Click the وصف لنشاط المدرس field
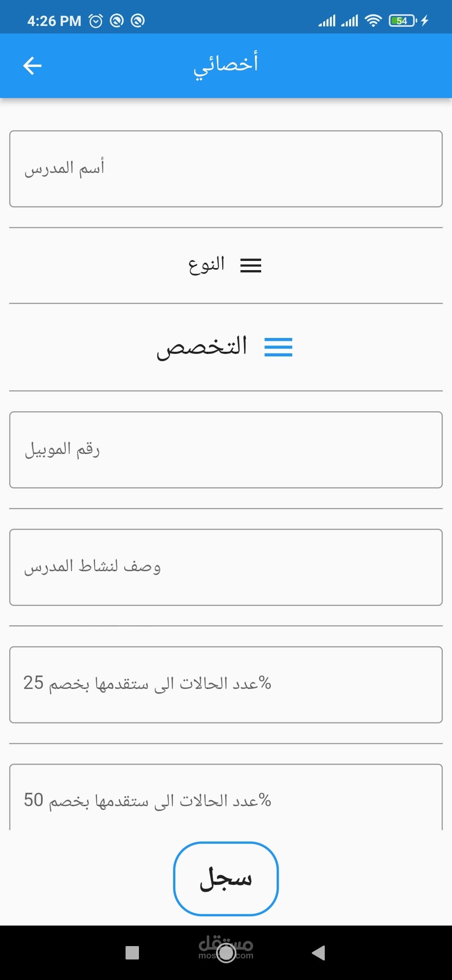This screenshot has width=452, height=980. (x=226, y=567)
